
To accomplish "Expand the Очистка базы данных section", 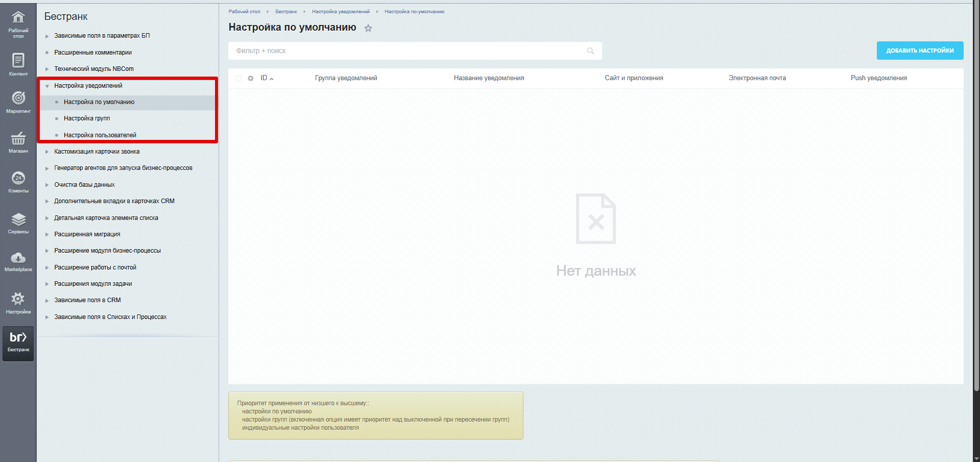I will click(x=47, y=185).
